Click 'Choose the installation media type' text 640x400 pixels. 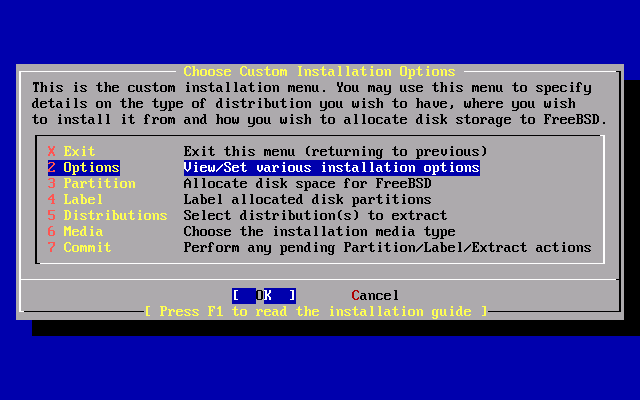pos(319,232)
